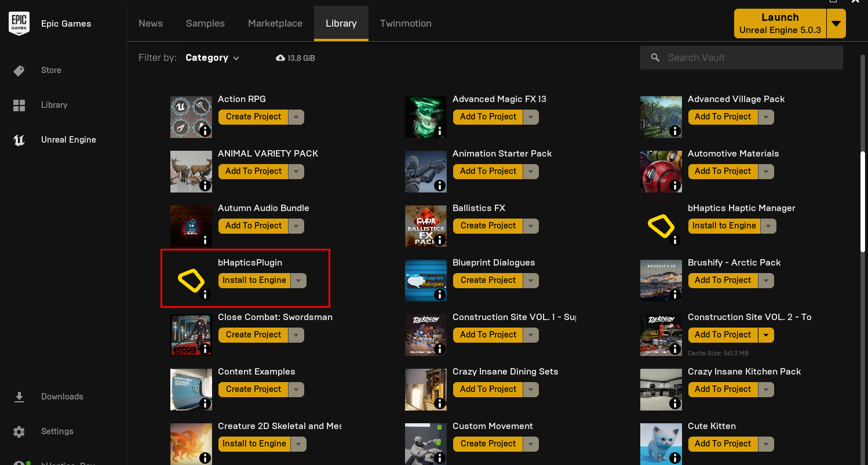Expand options arrow for Blueprint Dialogues
868x465 pixels.
pyautogui.click(x=531, y=280)
